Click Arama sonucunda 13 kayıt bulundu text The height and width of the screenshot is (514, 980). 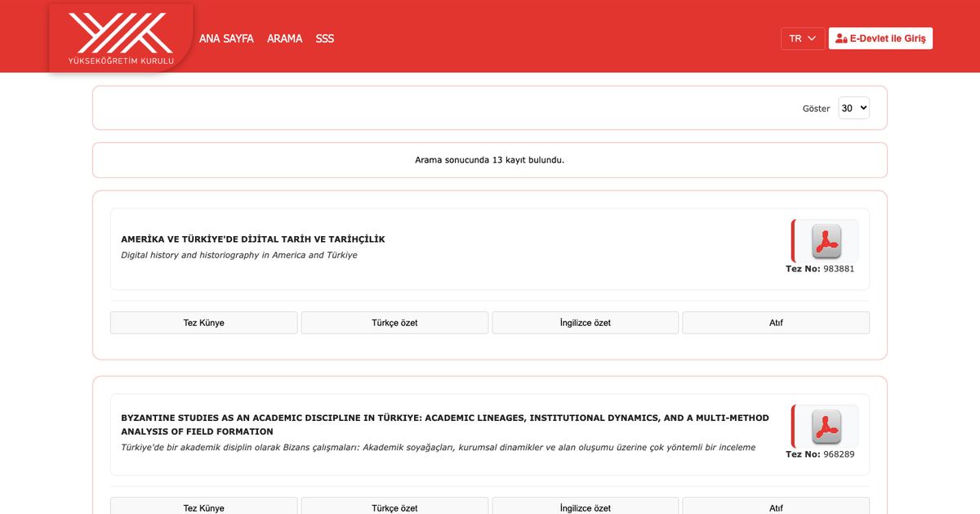point(489,160)
